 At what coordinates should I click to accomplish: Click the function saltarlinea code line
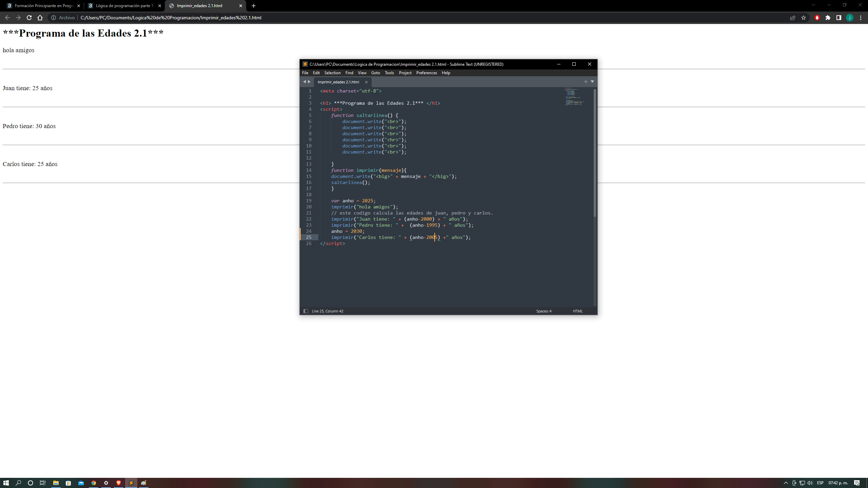(364, 115)
